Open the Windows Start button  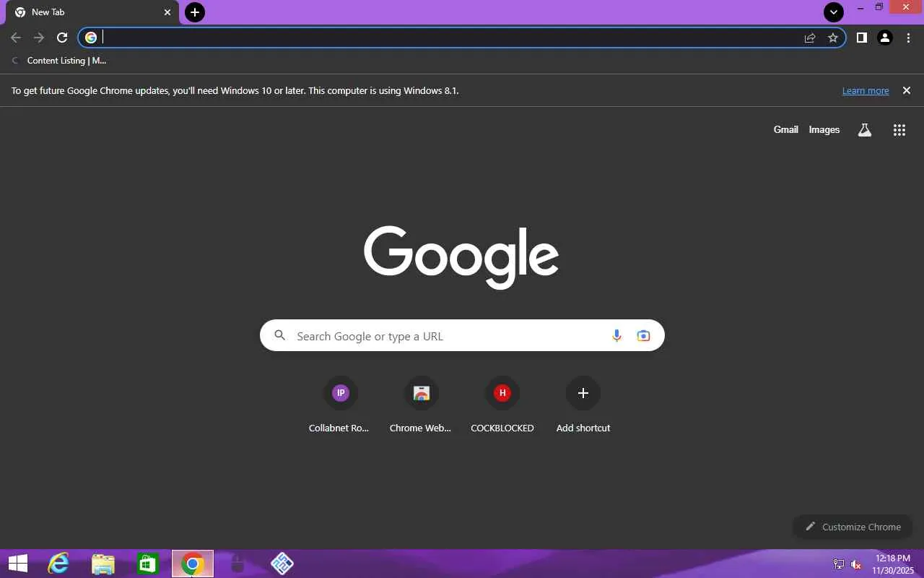tap(17, 564)
